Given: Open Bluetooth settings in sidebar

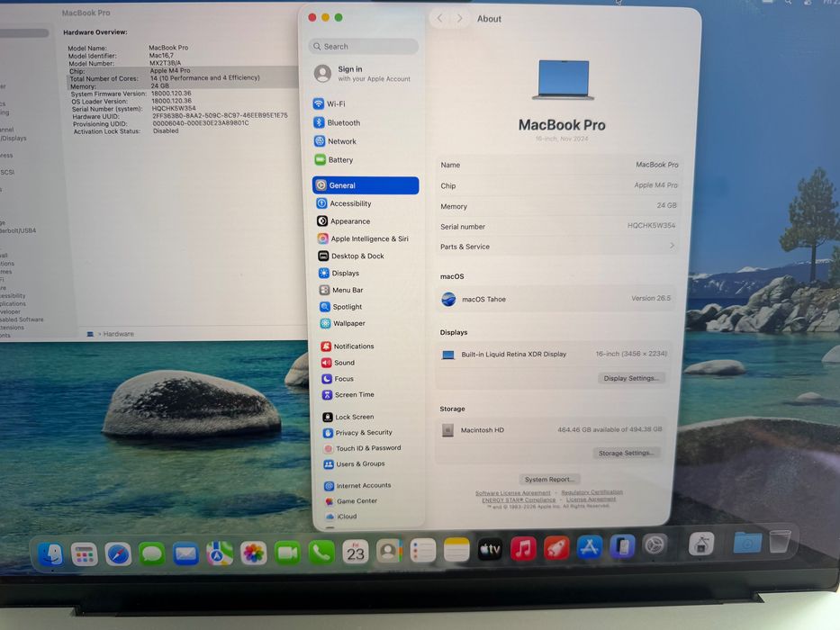Looking at the screenshot, I should tap(365, 122).
